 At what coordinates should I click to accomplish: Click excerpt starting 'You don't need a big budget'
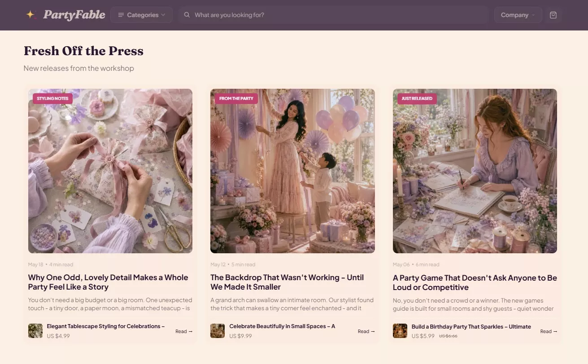(x=110, y=304)
